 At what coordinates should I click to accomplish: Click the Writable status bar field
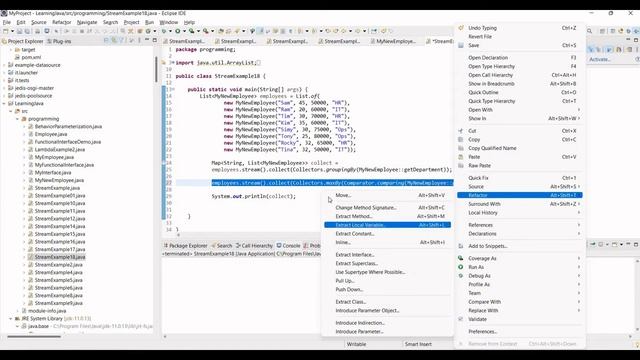pyautogui.click(x=357, y=344)
